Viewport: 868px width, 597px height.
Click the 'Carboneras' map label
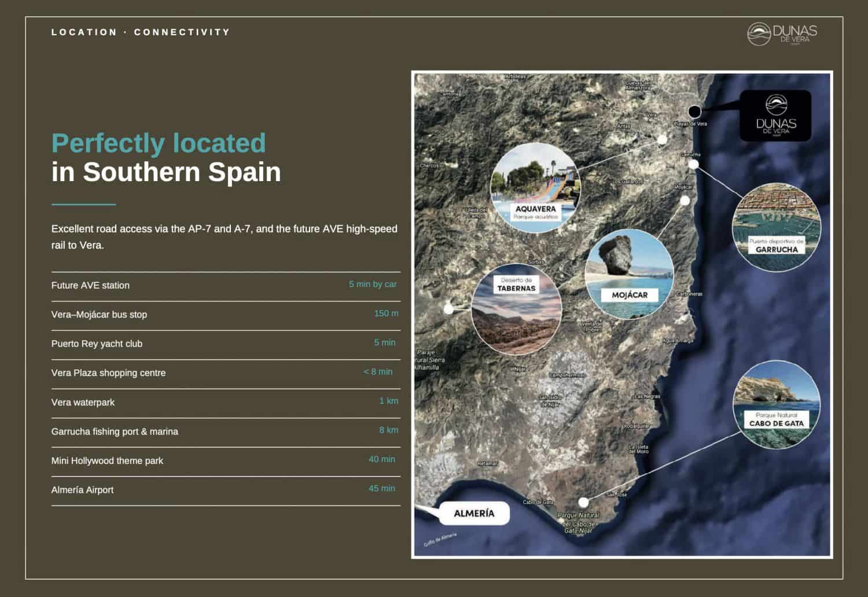(x=690, y=294)
